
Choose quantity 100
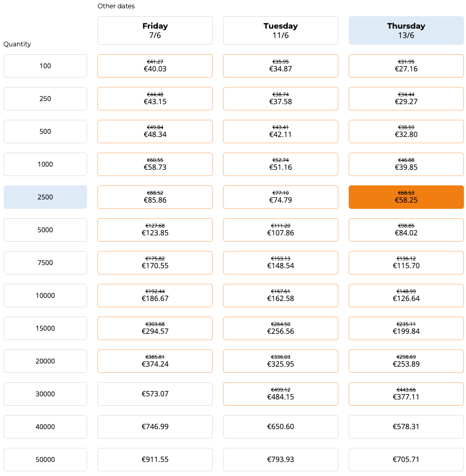(x=45, y=66)
